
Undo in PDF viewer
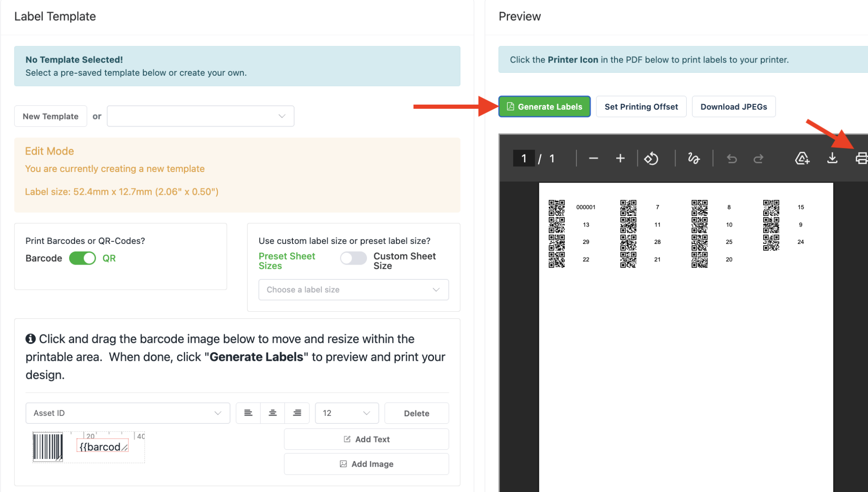point(732,158)
